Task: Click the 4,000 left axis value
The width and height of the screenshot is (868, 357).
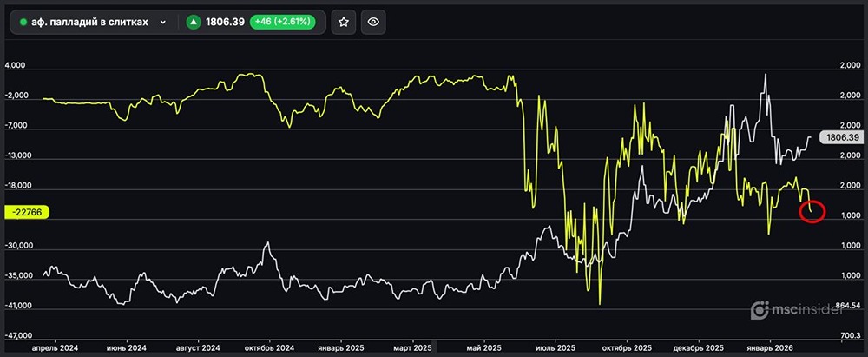Action: click(15, 65)
